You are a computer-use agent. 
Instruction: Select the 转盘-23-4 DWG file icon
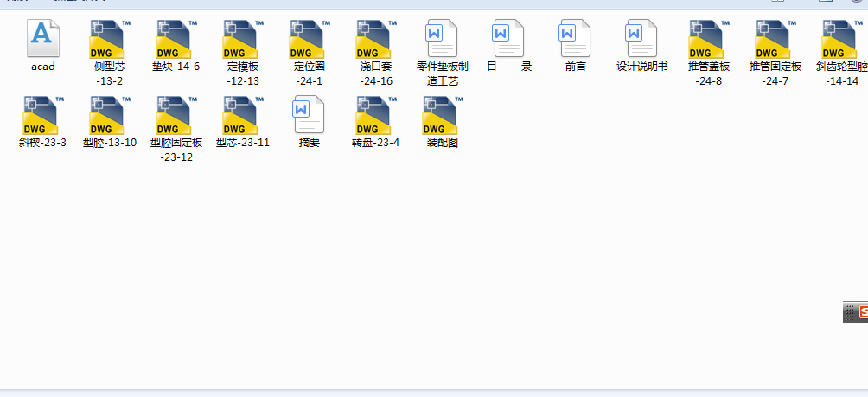click(375, 115)
